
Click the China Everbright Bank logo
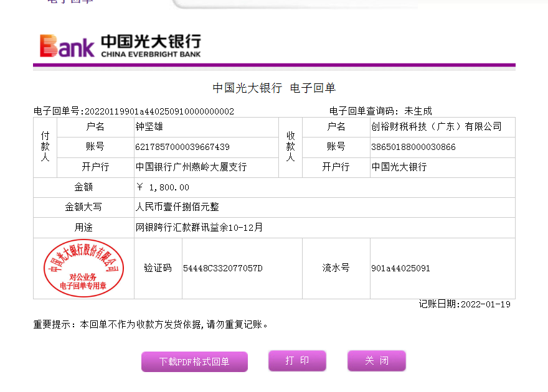[x=120, y=45]
